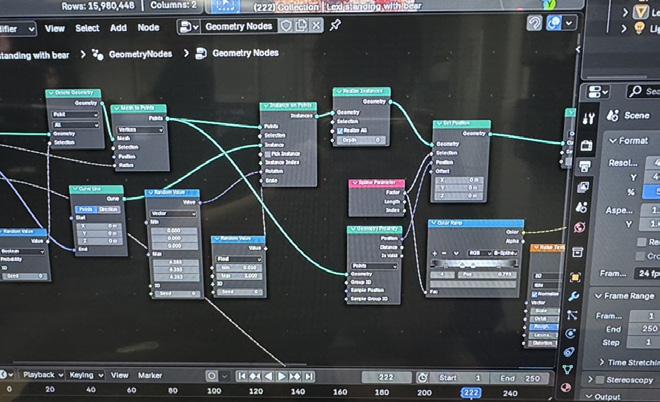Screen dimensions: 660x402
Task: Click the Color Ramp gradient bar
Action: tap(473, 264)
